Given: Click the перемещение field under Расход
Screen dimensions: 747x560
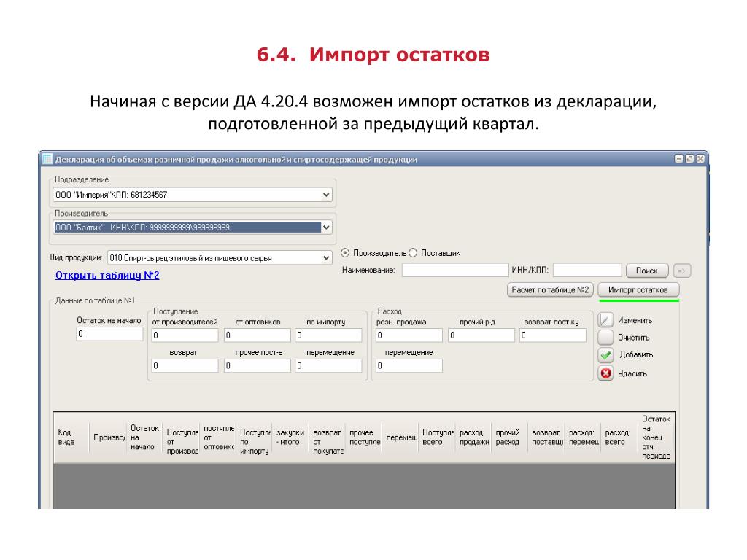Looking at the screenshot, I should (x=409, y=366).
